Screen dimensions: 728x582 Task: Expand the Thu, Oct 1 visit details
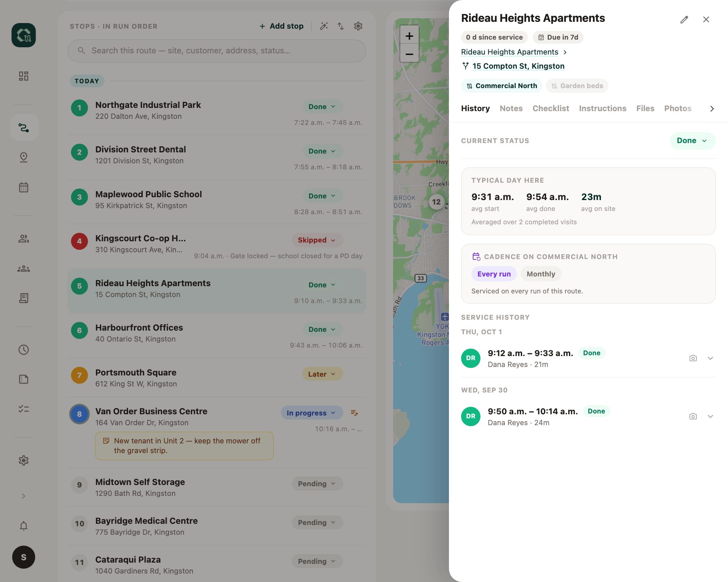(710, 358)
